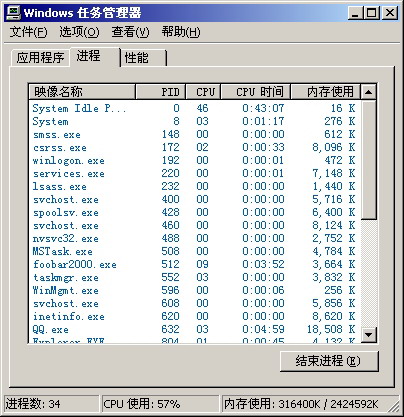Select the spoolsv.exe process

[x=195, y=212]
